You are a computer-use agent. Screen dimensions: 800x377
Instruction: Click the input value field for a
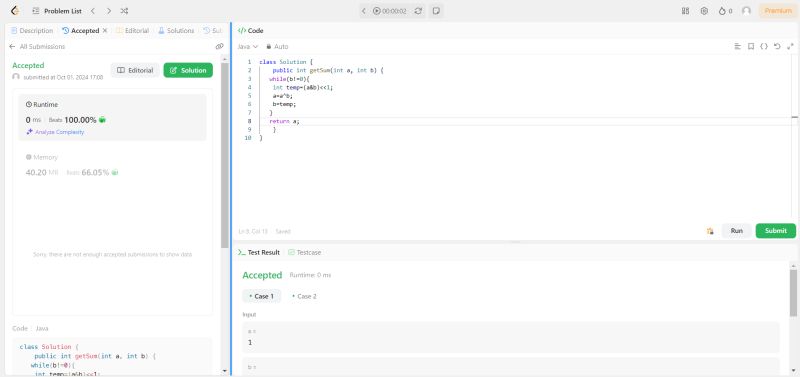pyautogui.click(x=511, y=337)
